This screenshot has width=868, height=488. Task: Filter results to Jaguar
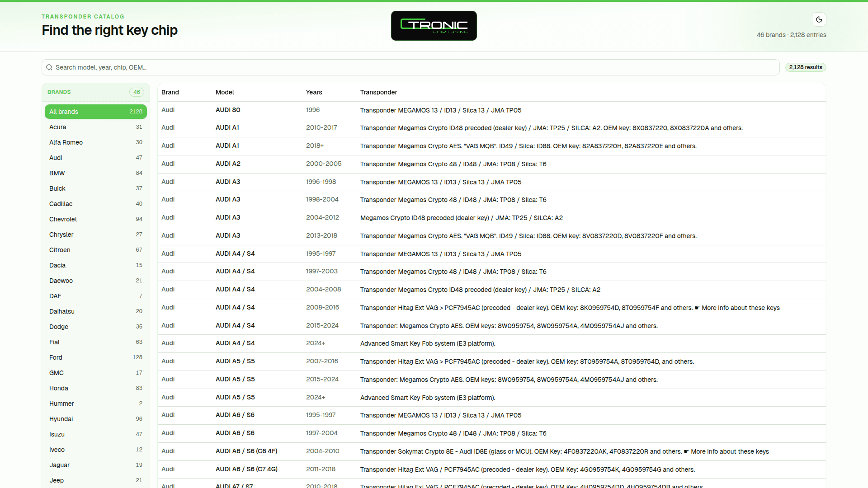96,465
